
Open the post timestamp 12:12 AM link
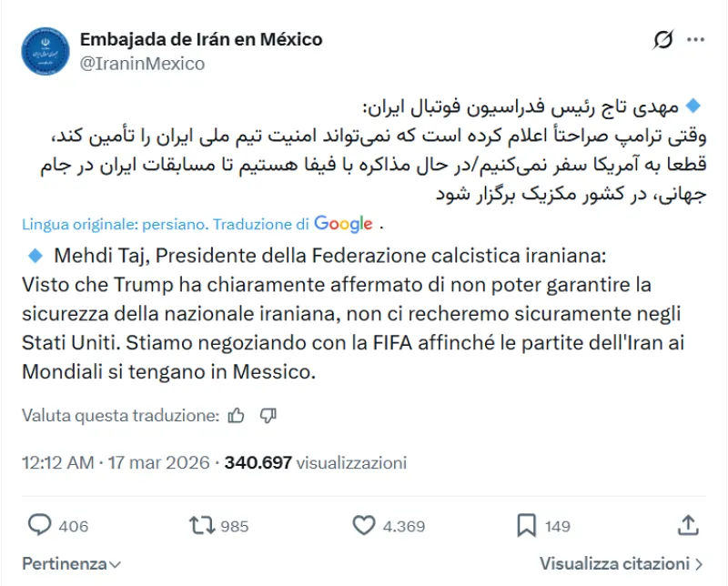[x=57, y=462]
